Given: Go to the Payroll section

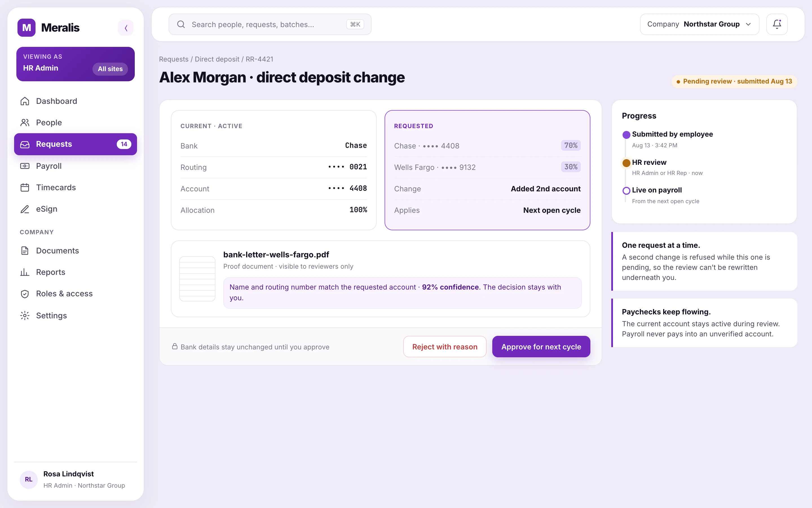Looking at the screenshot, I should [x=76, y=166].
